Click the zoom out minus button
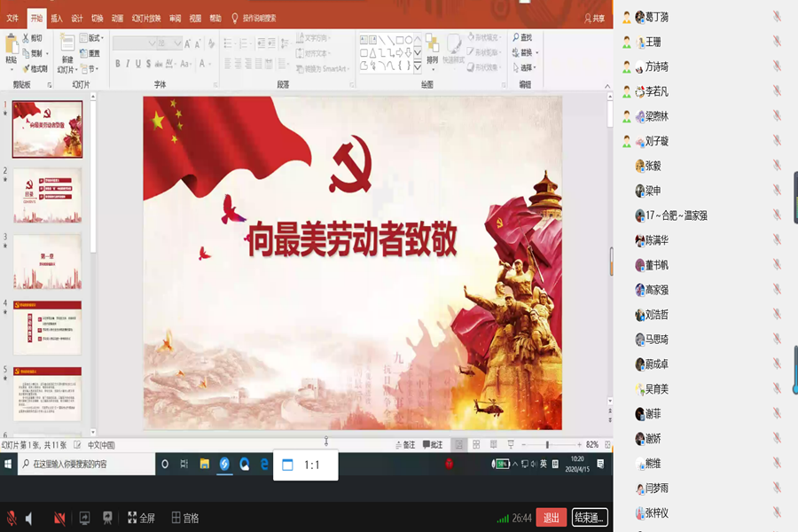This screenshot has width=798, height=532. coord(524,444)
